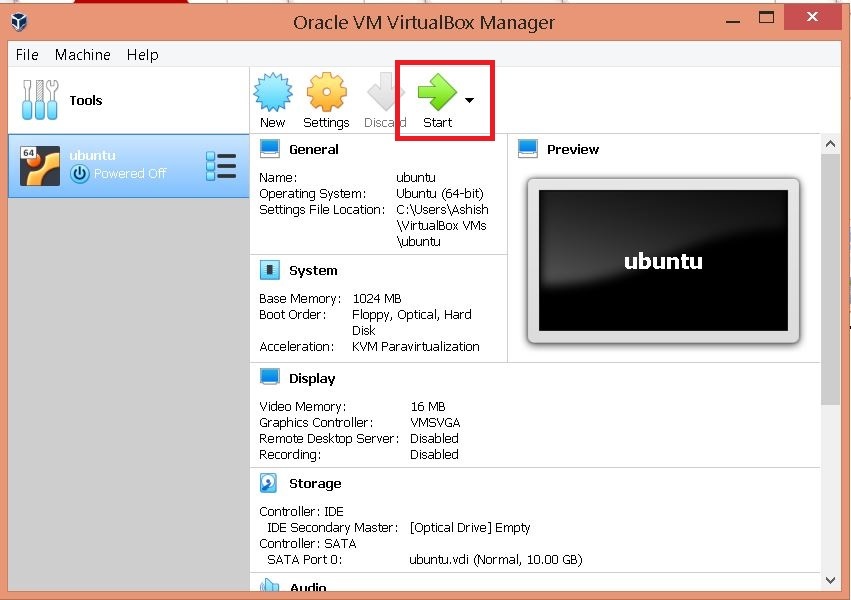
Task: Click the scrollbar down arrow
Action: [x=830, y=579]
